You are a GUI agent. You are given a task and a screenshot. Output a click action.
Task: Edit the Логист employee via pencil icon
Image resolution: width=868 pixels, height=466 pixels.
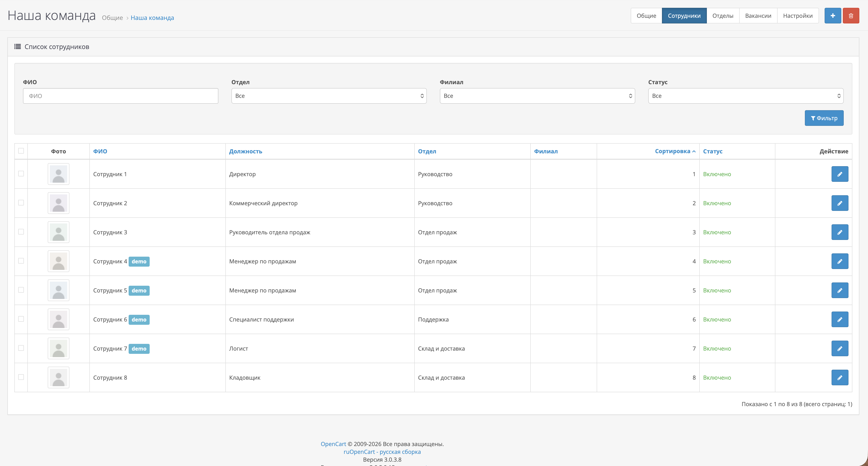pos(840,348)
